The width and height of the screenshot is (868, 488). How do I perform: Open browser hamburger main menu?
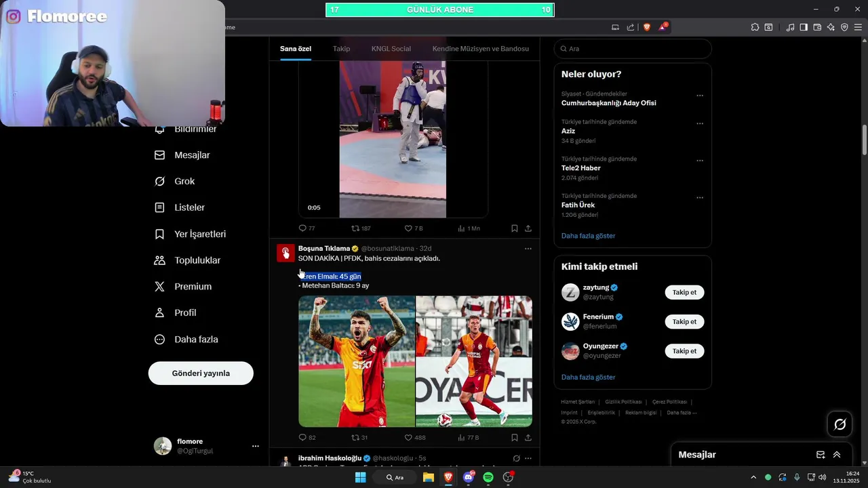[x=858, y=27]
